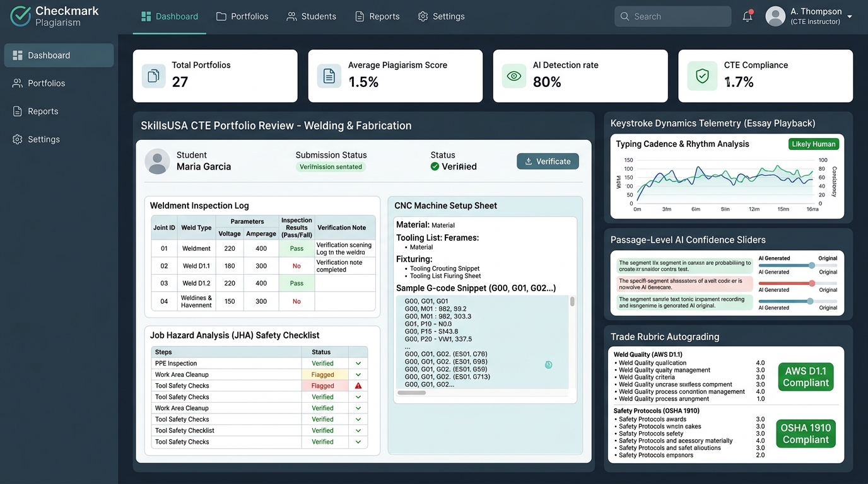Click the Total Portfolios card icon
The height and width of the screenshot is (484, 868).
153,76
